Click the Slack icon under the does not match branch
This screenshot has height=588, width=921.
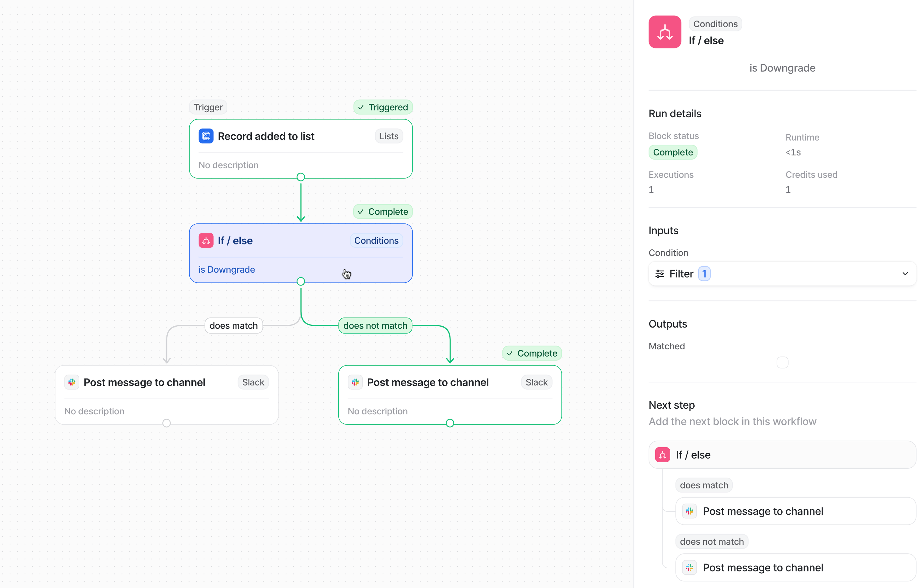689,567
